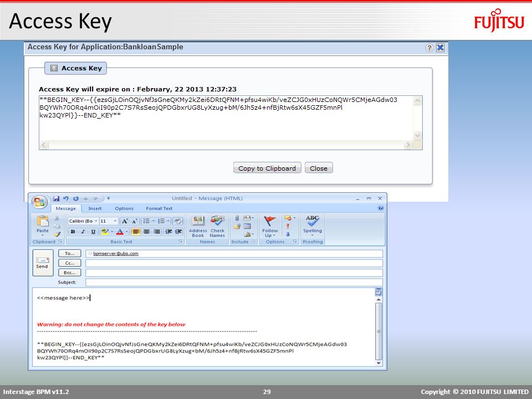Toggle Underline formatting
The image size is (532, 399).
point(93,232)
